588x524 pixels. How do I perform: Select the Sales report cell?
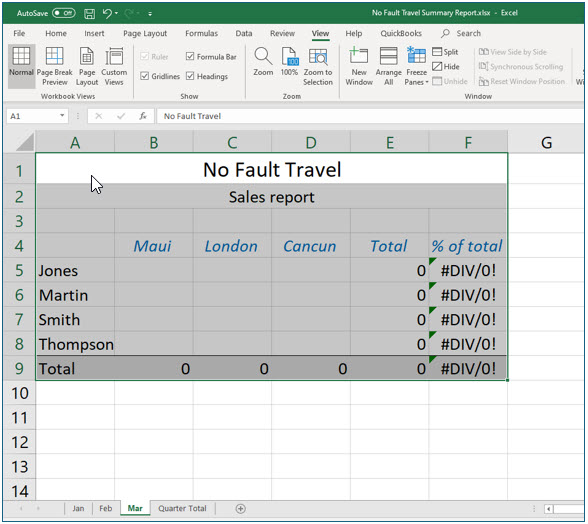coord(272,197)
